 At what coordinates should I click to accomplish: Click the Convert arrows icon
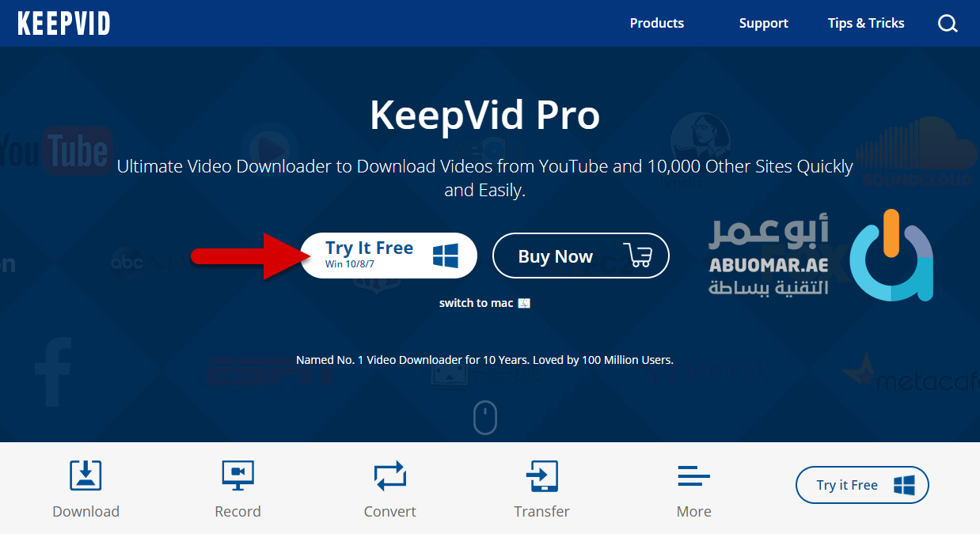pos(389,475)
